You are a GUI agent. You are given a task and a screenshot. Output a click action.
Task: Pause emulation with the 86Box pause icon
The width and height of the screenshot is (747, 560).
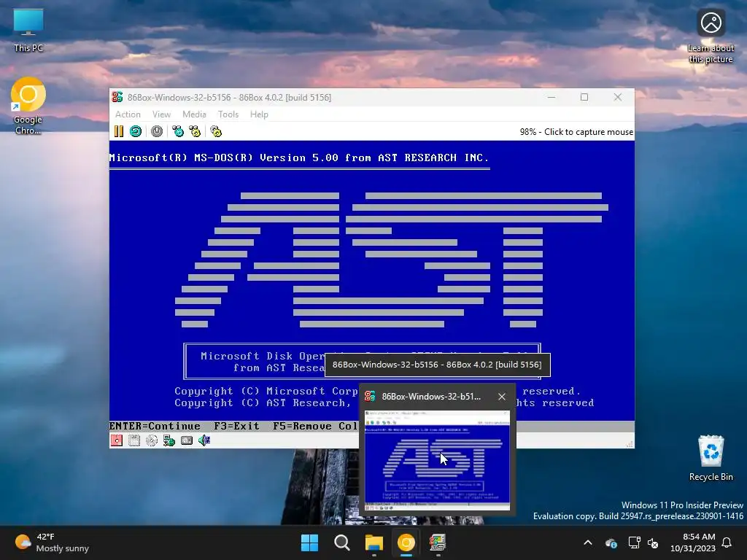(119, 131)
